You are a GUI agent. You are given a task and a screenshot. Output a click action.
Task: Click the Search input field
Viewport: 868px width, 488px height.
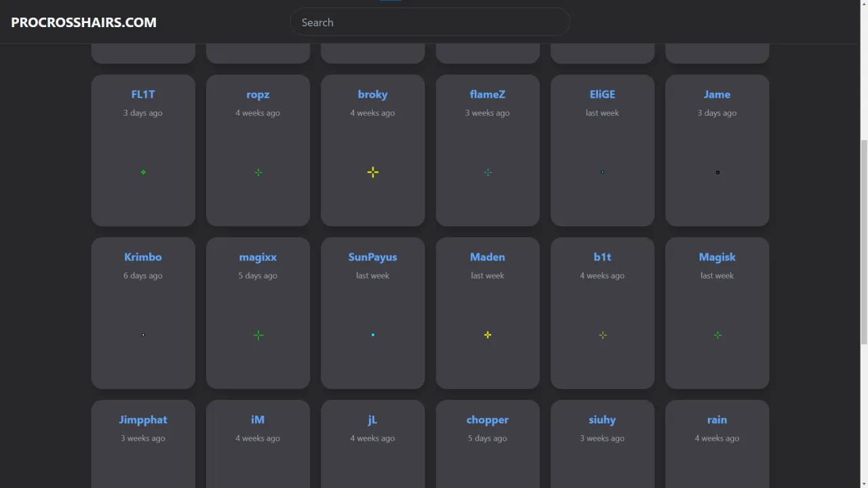pyautogui.click(x=430, y=22)
